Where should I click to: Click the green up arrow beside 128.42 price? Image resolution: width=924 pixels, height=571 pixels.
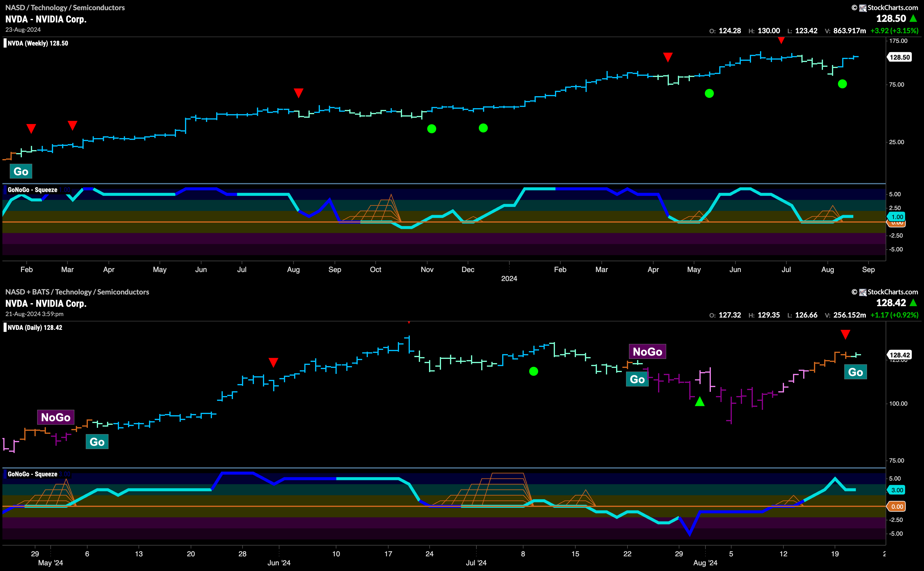(x=914, y=302)
